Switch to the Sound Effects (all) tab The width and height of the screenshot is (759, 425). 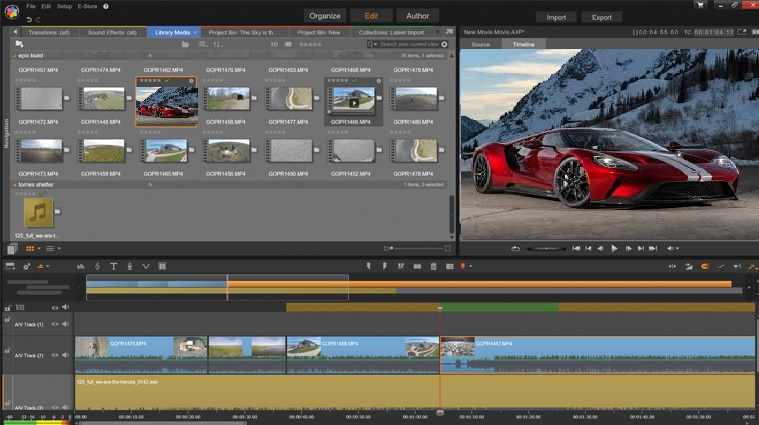111,32
